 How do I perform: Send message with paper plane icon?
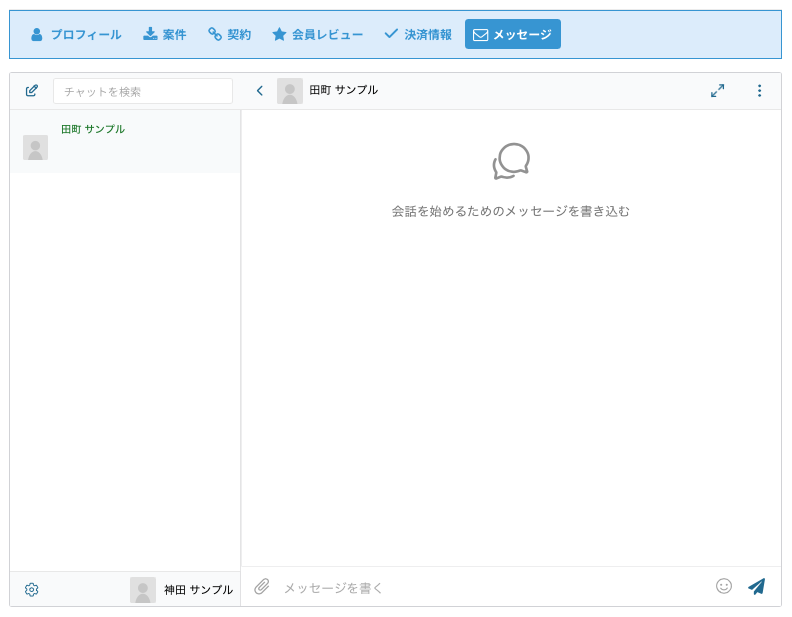point(757,587)
